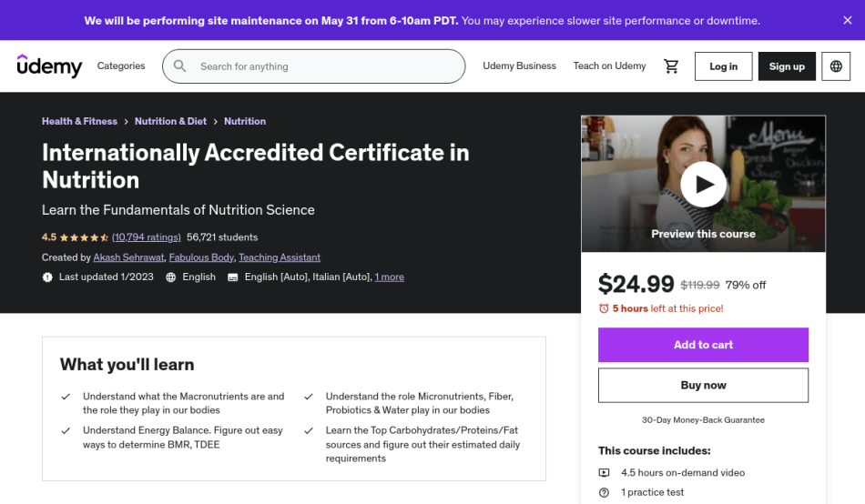
Task: Open Teach on Udemy
Action: pyautogui.click(x=609, y=66)
